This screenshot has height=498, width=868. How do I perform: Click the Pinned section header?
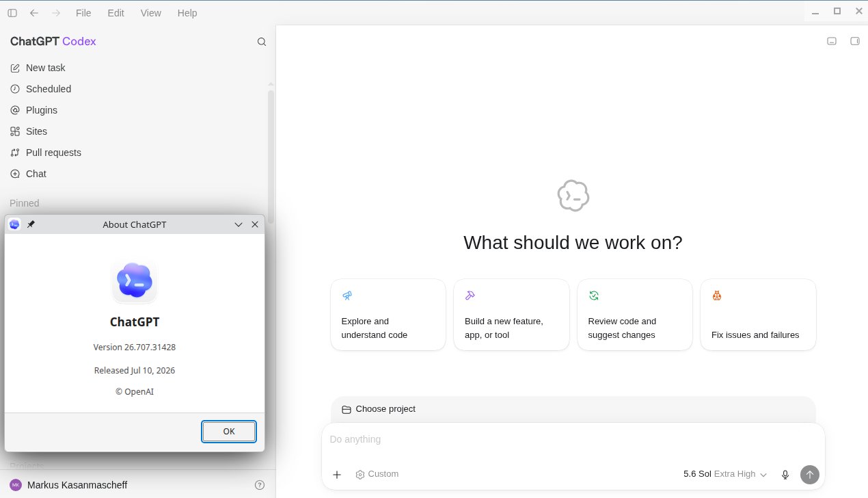pyautogui.click(x=25, y=203)
